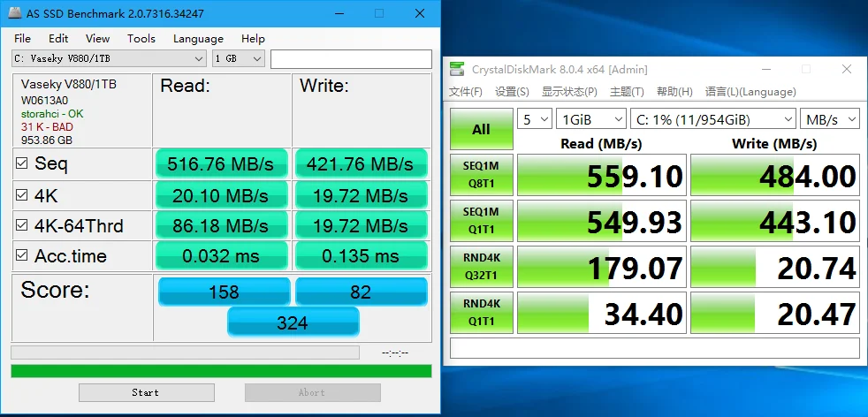Viewport: 868px width, 417px height.
Task: Run the SEQ1M Q8T1 test button
Action: (x=481, y=175)
